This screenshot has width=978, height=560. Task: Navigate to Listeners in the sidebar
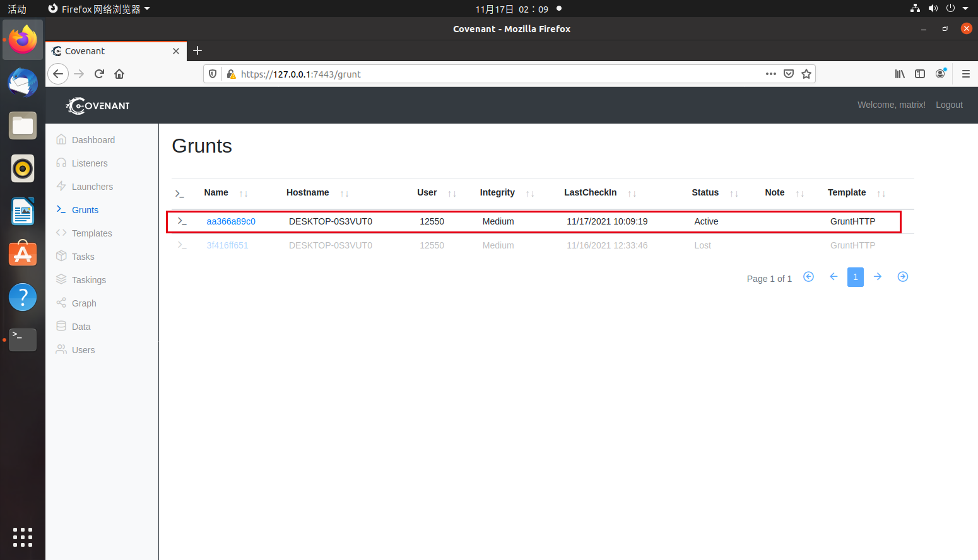(90, 163)
